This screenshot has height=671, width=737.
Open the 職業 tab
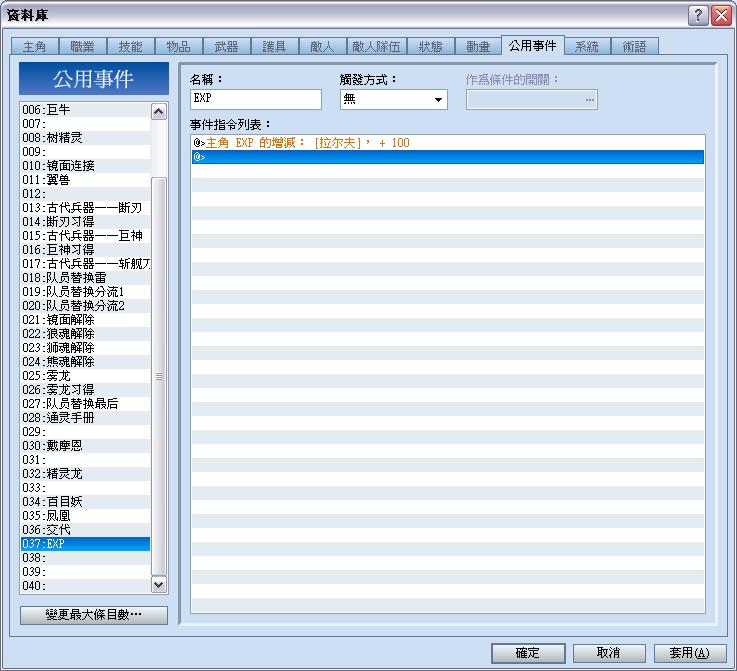[x=82, y=47]
